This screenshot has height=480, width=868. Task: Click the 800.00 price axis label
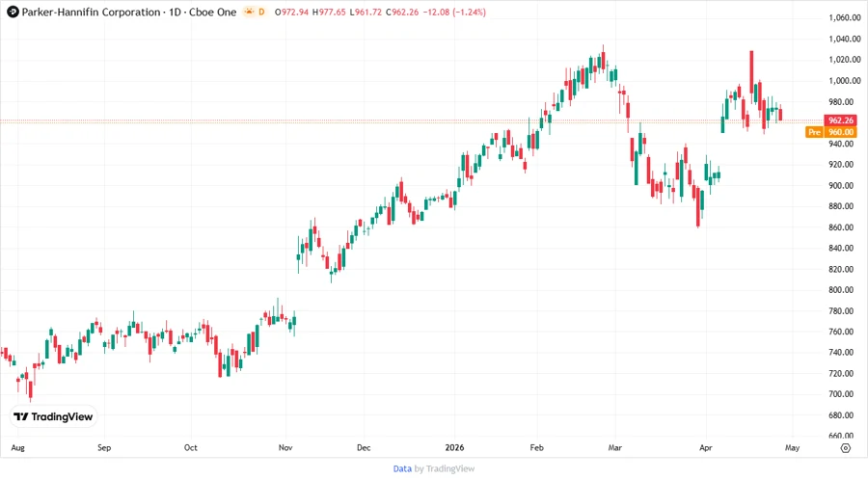pyautogui.click(x=841, y=290)
